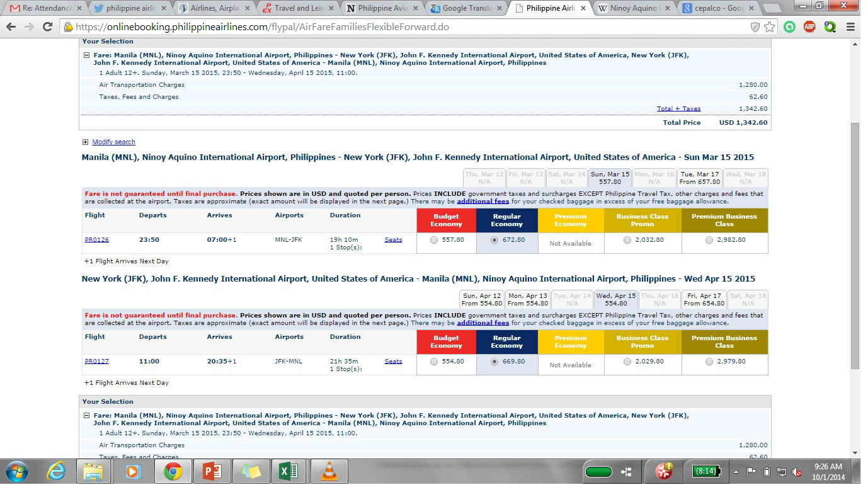Viewport: 868px width, 497px height.
Task: Launch PowerPoint from the taskbar
Action: [x=212, y=471]
